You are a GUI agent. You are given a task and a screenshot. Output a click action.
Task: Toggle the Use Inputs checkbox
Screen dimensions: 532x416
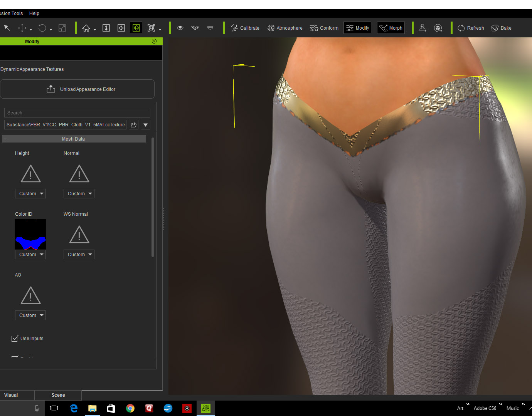[x=15, y=339]
